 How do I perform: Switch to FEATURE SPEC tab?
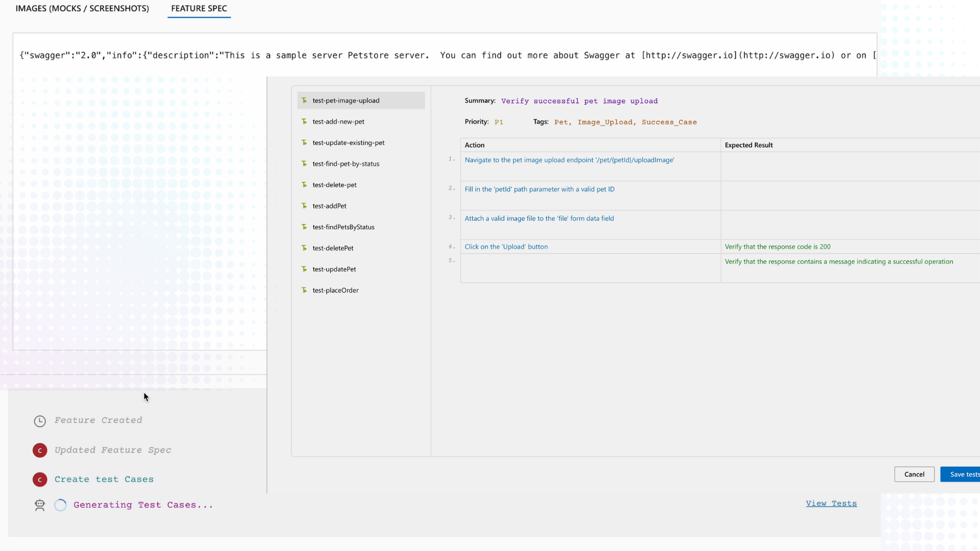[199, 9]
